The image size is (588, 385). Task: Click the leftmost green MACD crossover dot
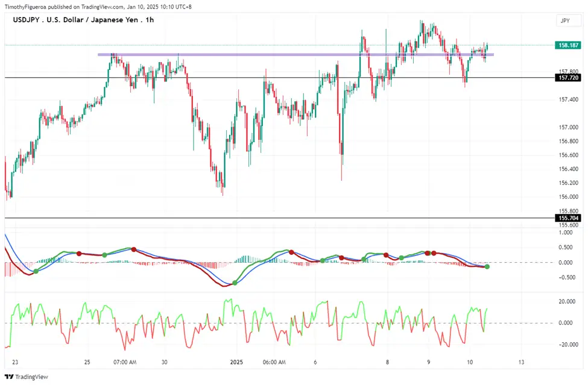tap(36, 271)
